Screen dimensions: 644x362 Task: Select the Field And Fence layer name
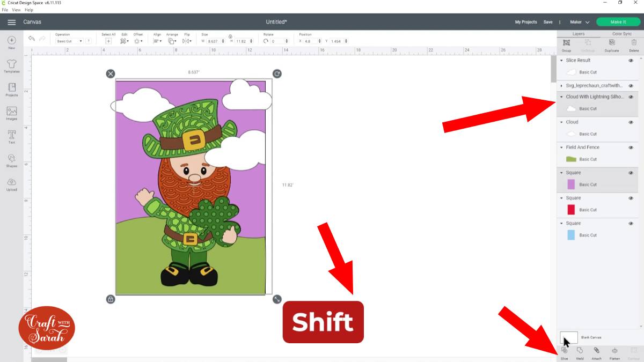[583, 147]
